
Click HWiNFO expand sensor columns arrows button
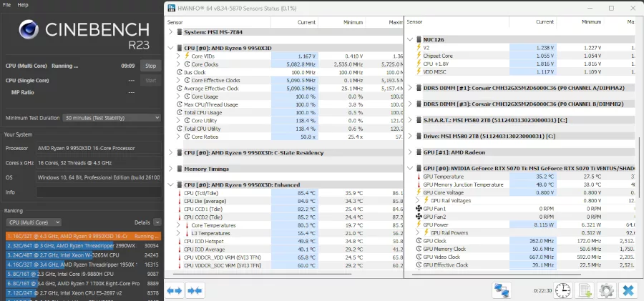pyautogui.click(x=174, y=291)
